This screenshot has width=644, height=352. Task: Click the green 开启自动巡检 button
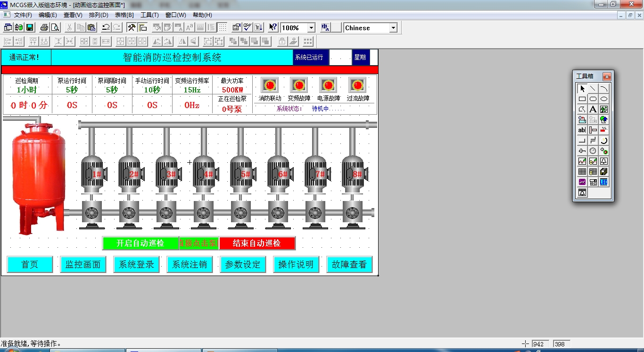(x=140, y=243)
